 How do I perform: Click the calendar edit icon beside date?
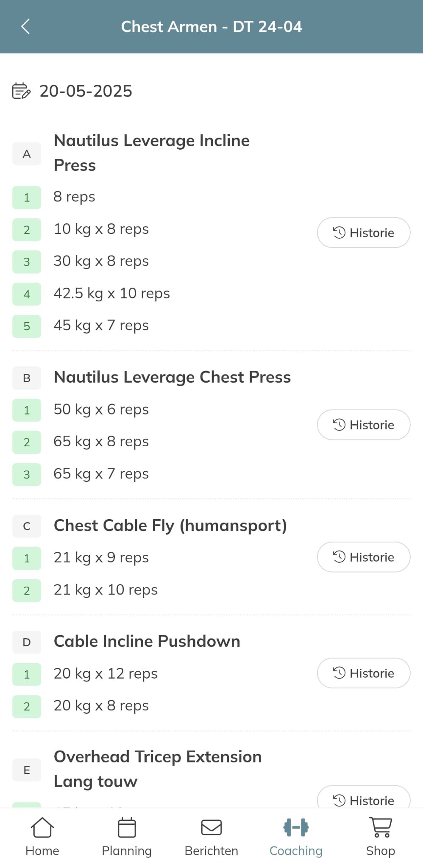21,91
